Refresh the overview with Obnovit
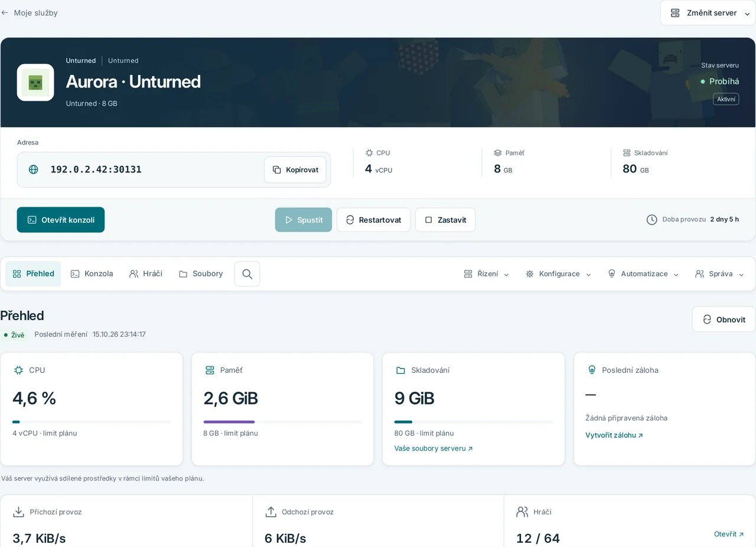Image resolution: width=756 pixels, height=547 pixels. (724, 320)
